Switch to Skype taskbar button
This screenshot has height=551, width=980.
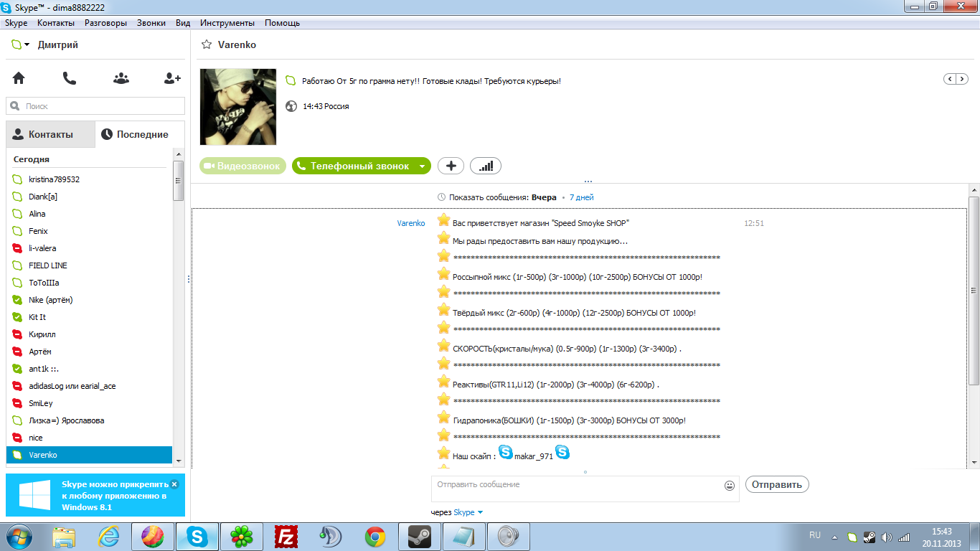(x=196, y=537)
